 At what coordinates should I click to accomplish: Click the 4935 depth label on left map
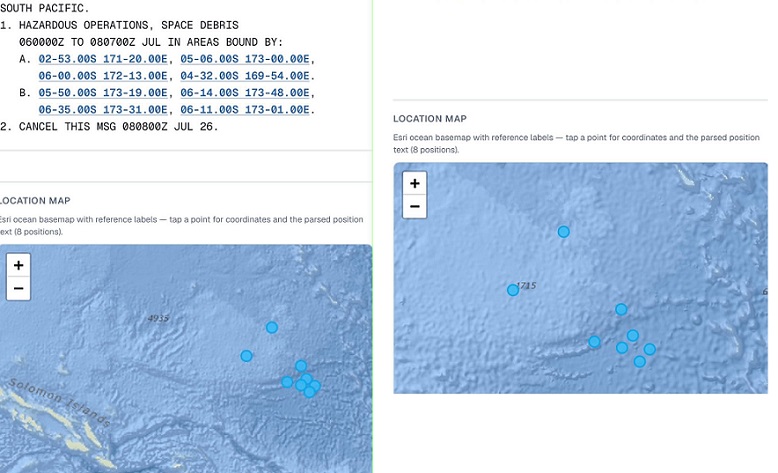[x=158, y=318]
